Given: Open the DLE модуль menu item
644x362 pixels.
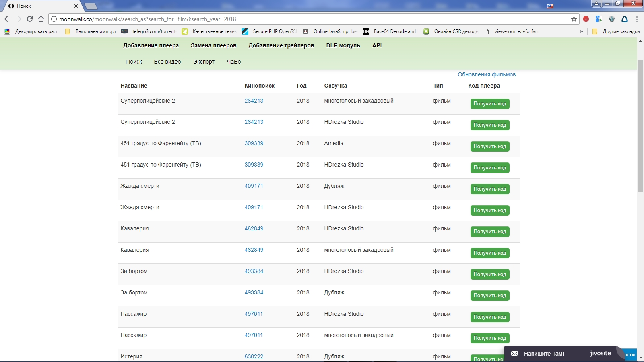Looking at the screenshot, I should pyautogui.click(x=343, y=45).
